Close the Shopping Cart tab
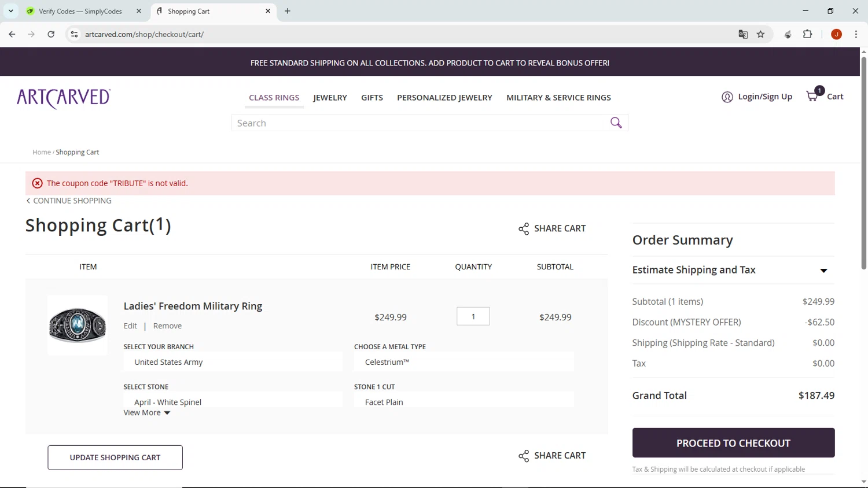This screenshot has width=868, height=488. (x=268, y=11)
